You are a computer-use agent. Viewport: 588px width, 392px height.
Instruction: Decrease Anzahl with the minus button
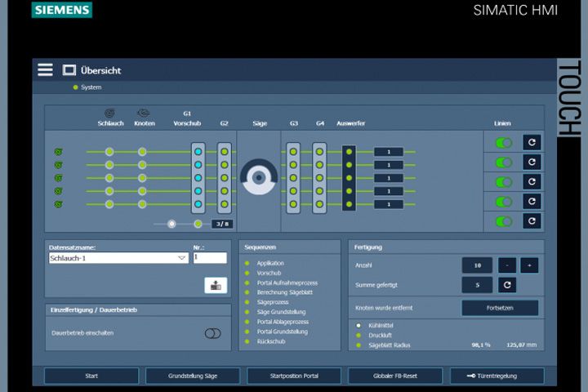pyautogui.click(x=507, y=265)
